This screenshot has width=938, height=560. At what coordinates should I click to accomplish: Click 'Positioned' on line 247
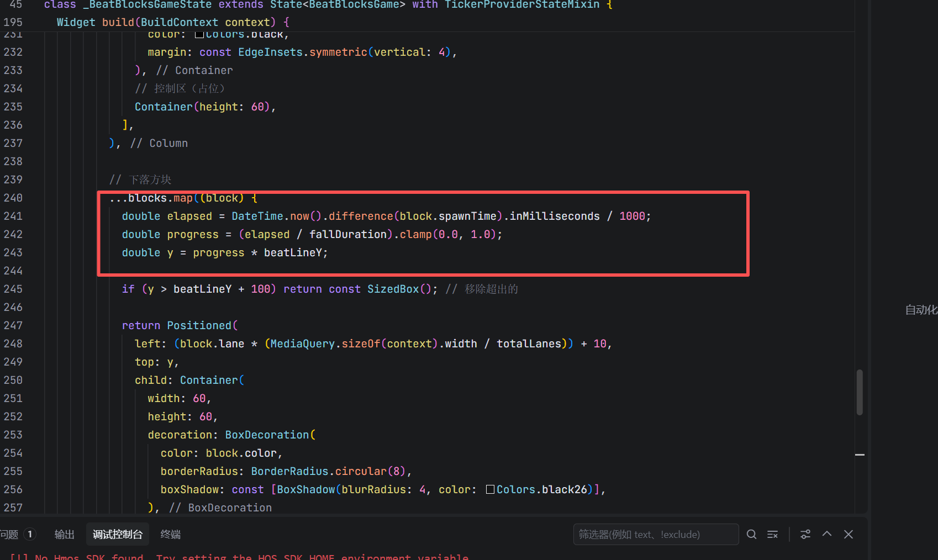click(199, 325)
